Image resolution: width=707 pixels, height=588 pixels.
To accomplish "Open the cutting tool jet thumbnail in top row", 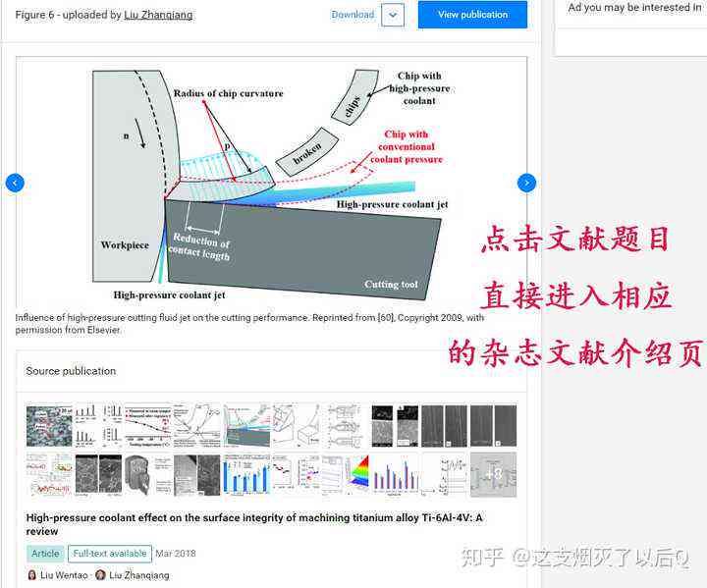I will tap(246, 426).
